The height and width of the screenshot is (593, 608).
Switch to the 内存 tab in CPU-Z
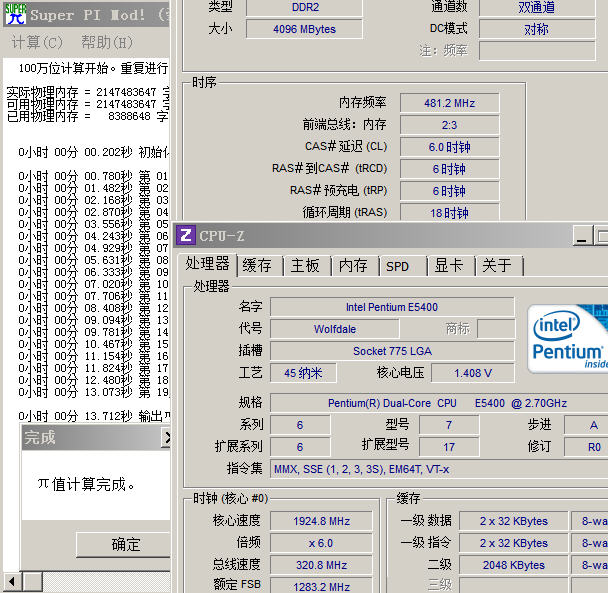pyautogui.click(x=353, y=266)
